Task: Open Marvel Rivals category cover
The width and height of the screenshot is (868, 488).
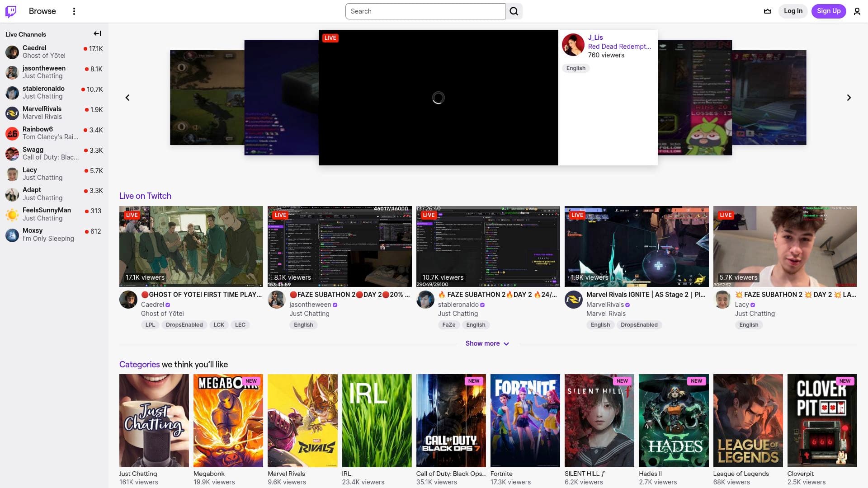Action: click(x=302, y=421)
